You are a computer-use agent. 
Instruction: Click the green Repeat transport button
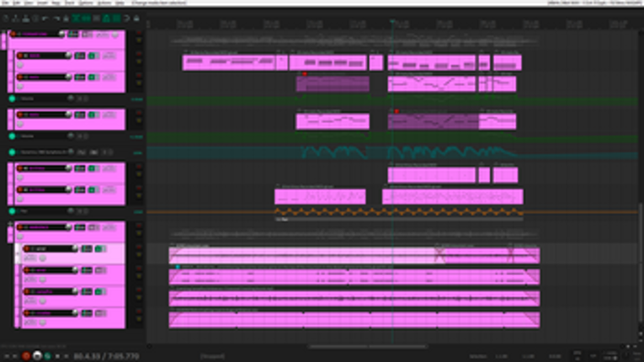click(x=48, y=356)
